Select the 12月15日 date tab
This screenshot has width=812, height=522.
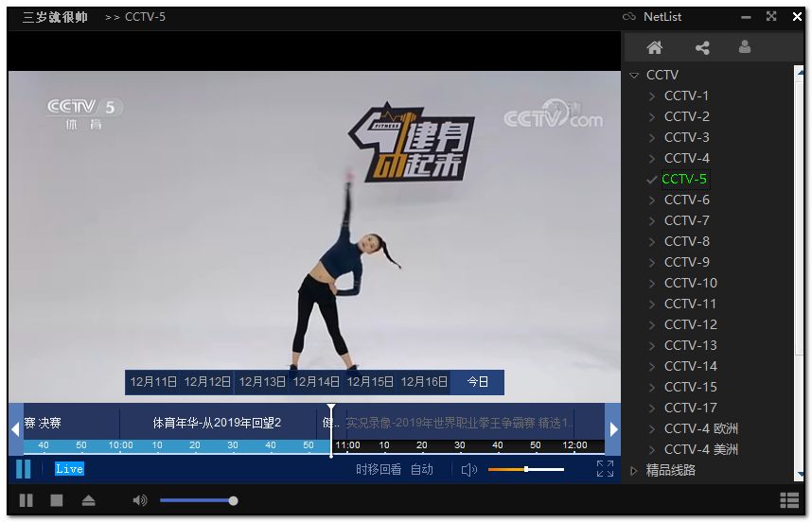[370, 382]
